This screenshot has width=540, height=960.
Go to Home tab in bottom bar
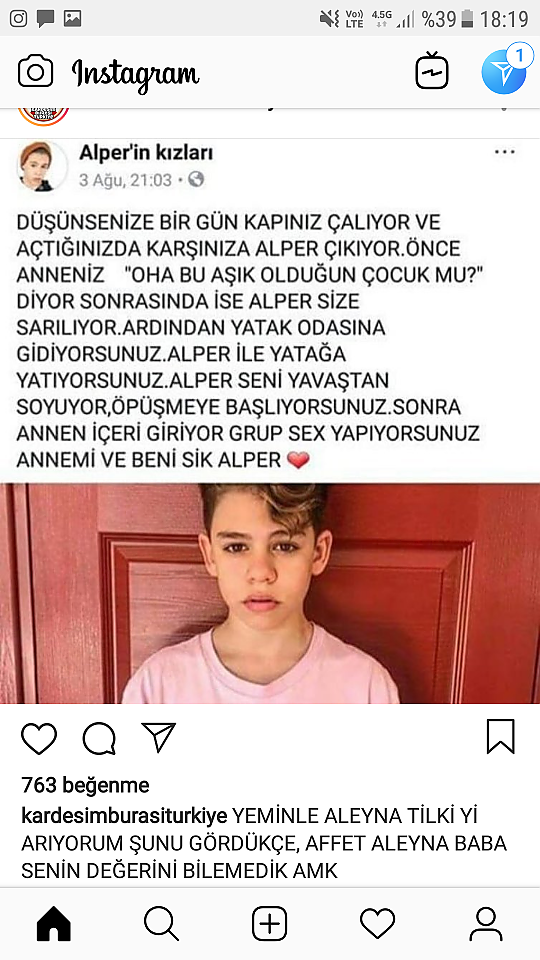pos(54,923)
